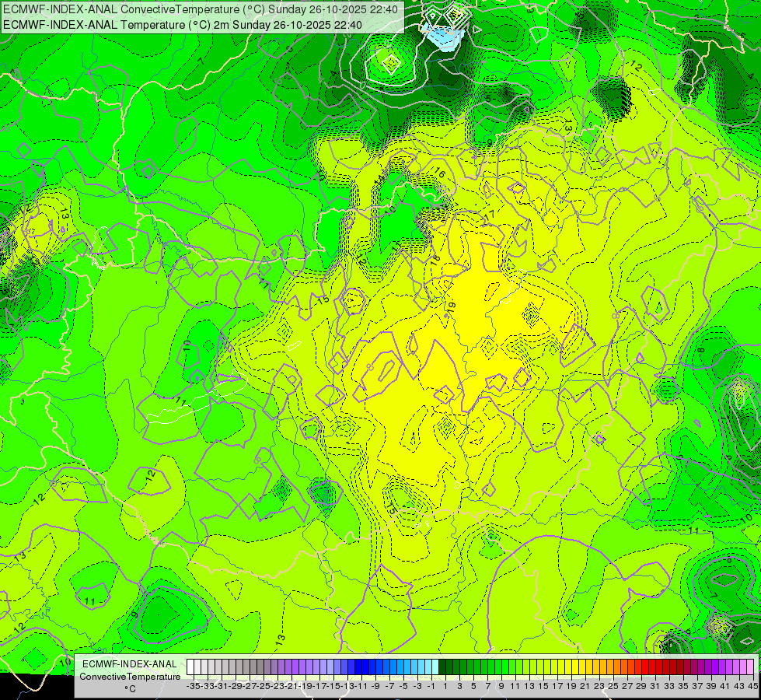
Task: Click the ConvectiveTemperature title line at top
Action: tap(201, 9)
